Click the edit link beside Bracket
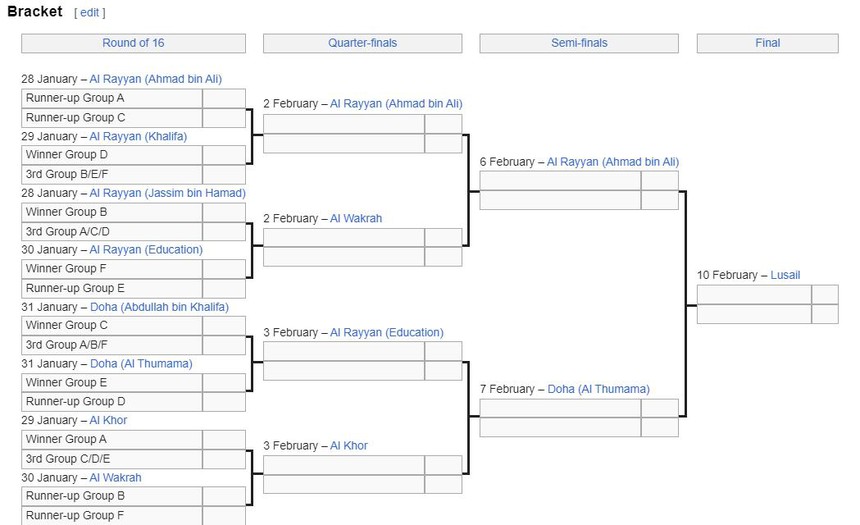 pos(89,13)
